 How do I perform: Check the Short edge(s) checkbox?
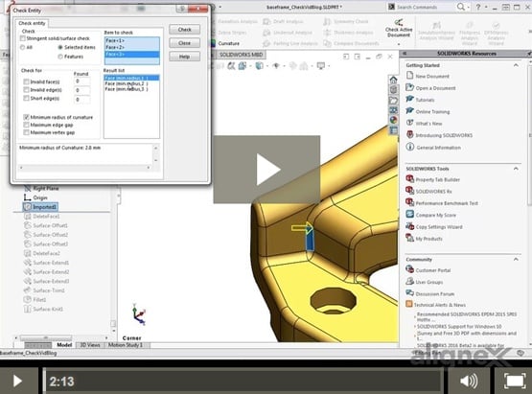pos(26,99)
